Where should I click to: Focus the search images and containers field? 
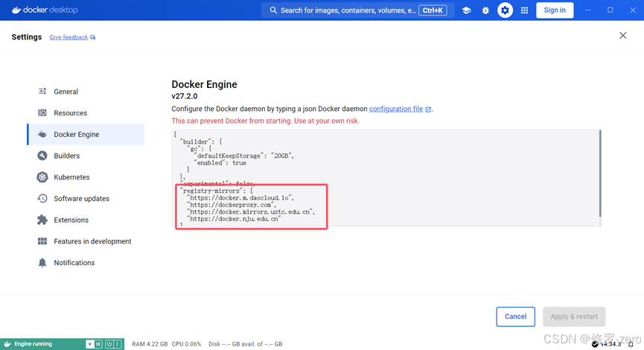tap(357, 10)
